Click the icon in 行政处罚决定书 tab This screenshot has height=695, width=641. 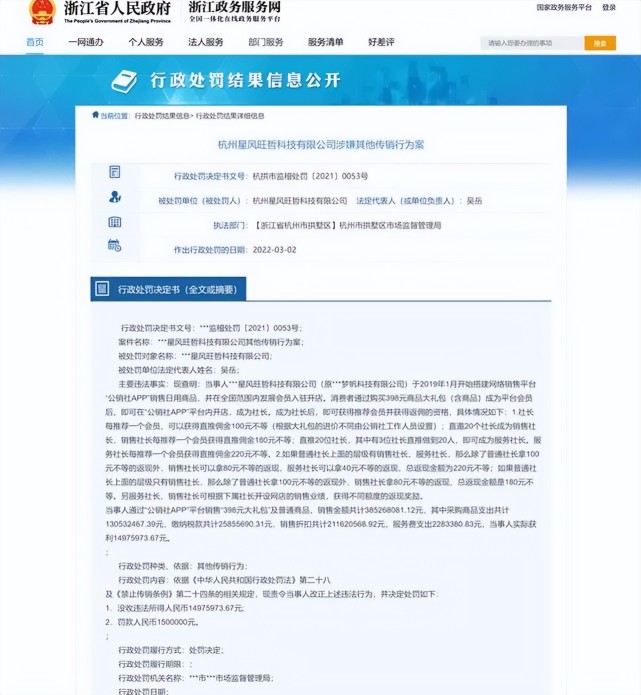coord(102,289)
